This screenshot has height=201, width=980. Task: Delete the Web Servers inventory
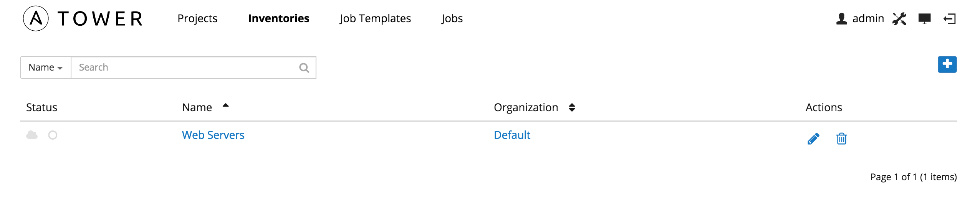click(841, 138)
